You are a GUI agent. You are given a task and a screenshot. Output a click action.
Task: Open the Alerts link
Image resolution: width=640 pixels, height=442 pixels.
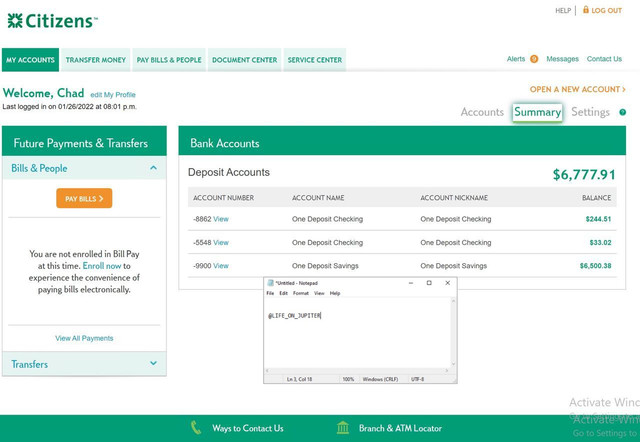coord(516,59)
